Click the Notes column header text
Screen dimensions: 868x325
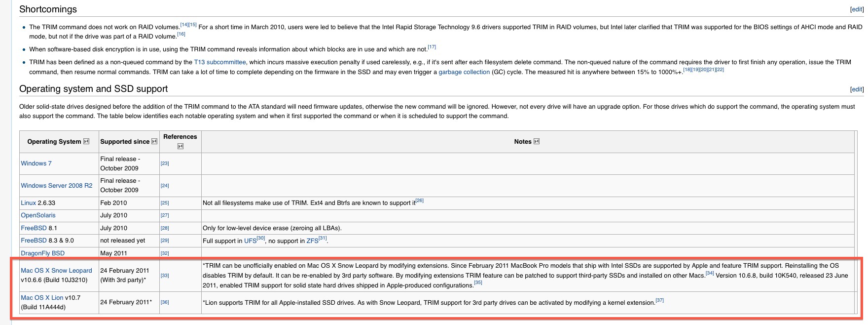pos(522,142)
